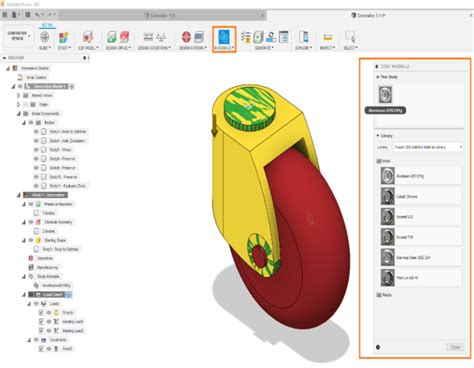Expand the Named Views node
This screenshot has width=474, height=368.
(19, 95)
